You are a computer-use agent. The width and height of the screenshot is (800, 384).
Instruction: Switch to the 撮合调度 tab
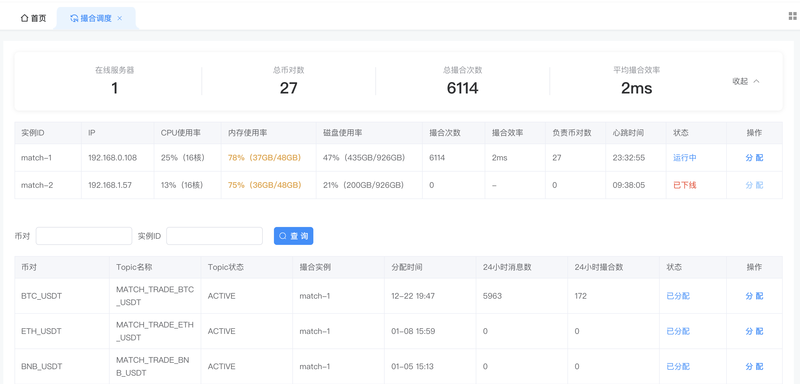pyautogui.click(x=96, y=18)
